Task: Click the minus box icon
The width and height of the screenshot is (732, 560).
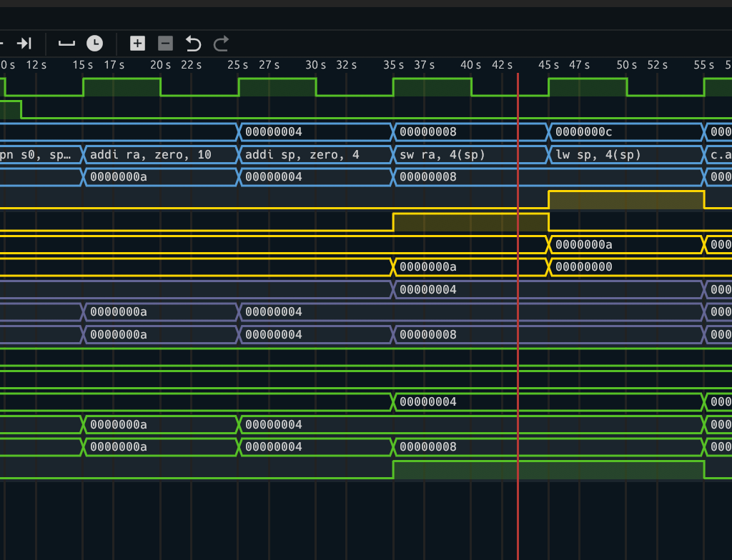Action: point(165,44)
